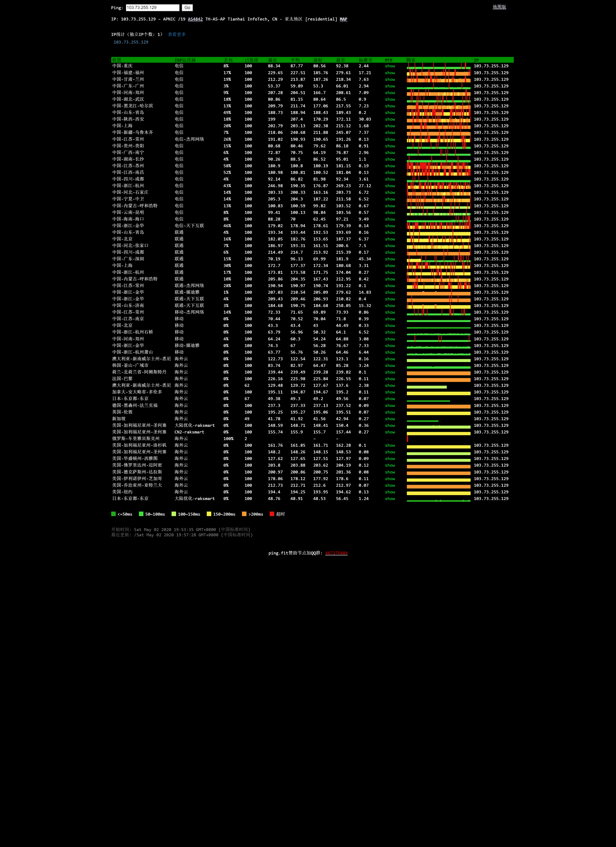Click the blue 103.73.255.129 IP statistics link
This screenshot has height=847, width=616.
[x=131, y=42]
